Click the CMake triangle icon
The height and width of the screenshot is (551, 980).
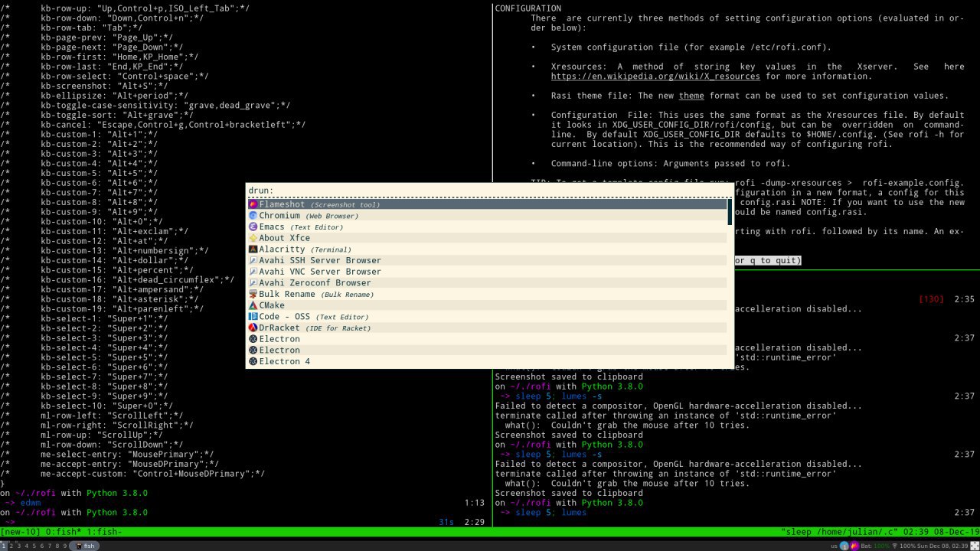pyautogui.click(x=253, y=305)
